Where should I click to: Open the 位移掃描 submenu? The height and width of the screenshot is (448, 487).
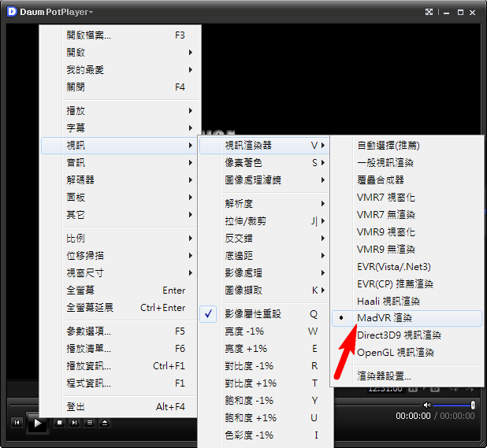pos(119,256)
